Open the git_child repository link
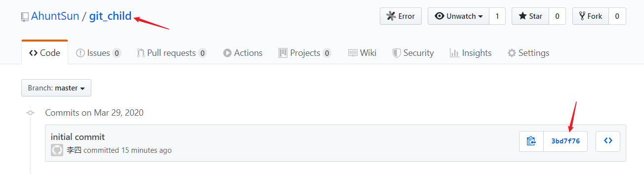The height and width of the screenshot is (180, 644). [x=110, y=16]
